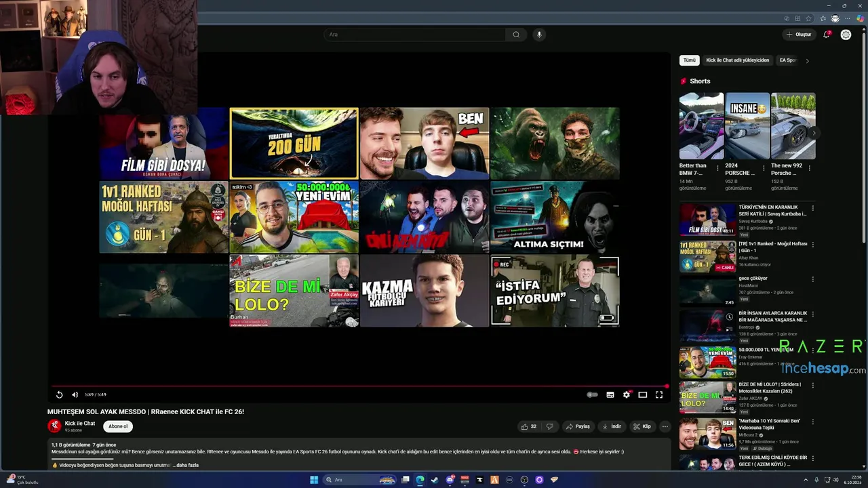Select the Tümü filter chip
The image size is (868, 488).
coord(689,60)
